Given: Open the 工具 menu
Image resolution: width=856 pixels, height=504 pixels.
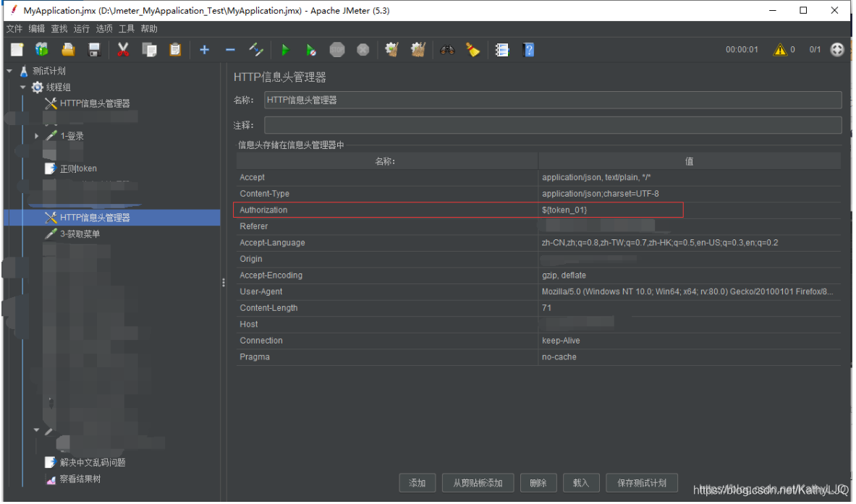Looking at the screenshot, I should click(x=126, y=28).
